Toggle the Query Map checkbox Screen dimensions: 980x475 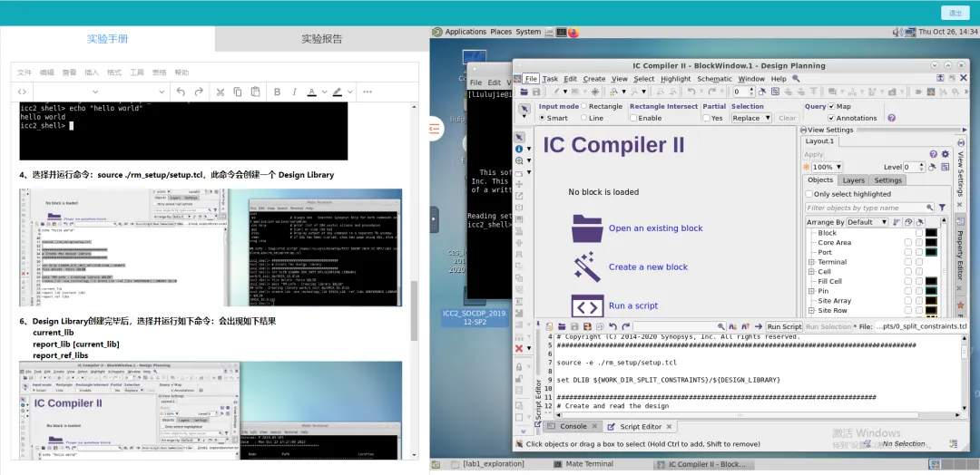(831, 106)
